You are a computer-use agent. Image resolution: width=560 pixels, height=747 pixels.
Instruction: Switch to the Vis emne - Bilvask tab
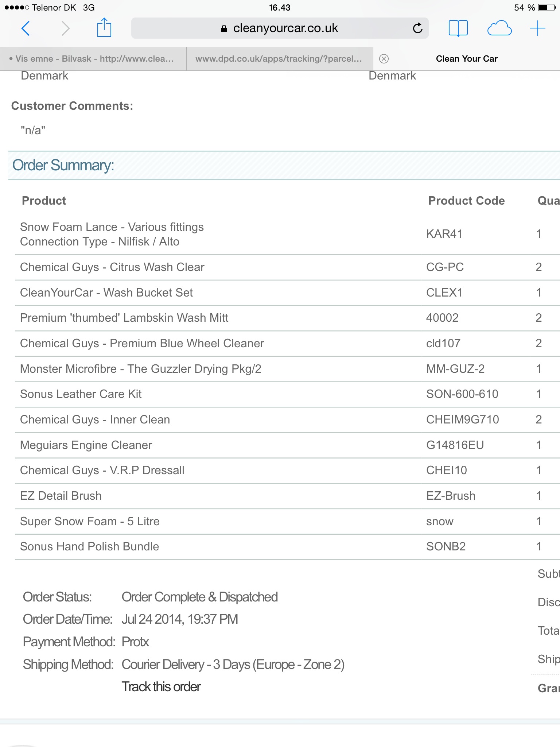[x=93, y=59]
